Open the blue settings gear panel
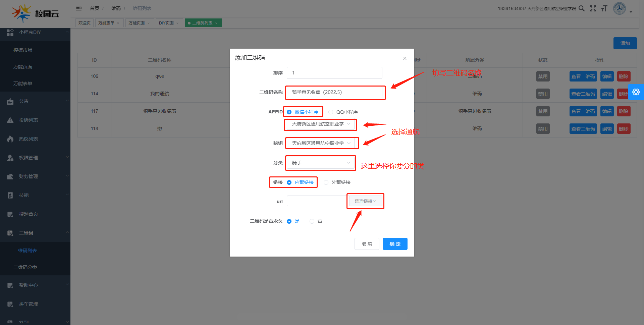Screen dimensions: 644x325 point(636,92)
